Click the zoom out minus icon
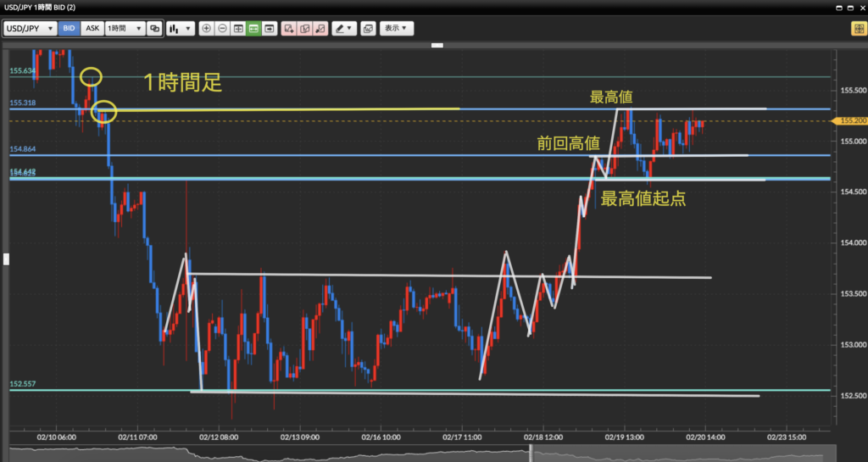868x462 pixels. (222, 28)
